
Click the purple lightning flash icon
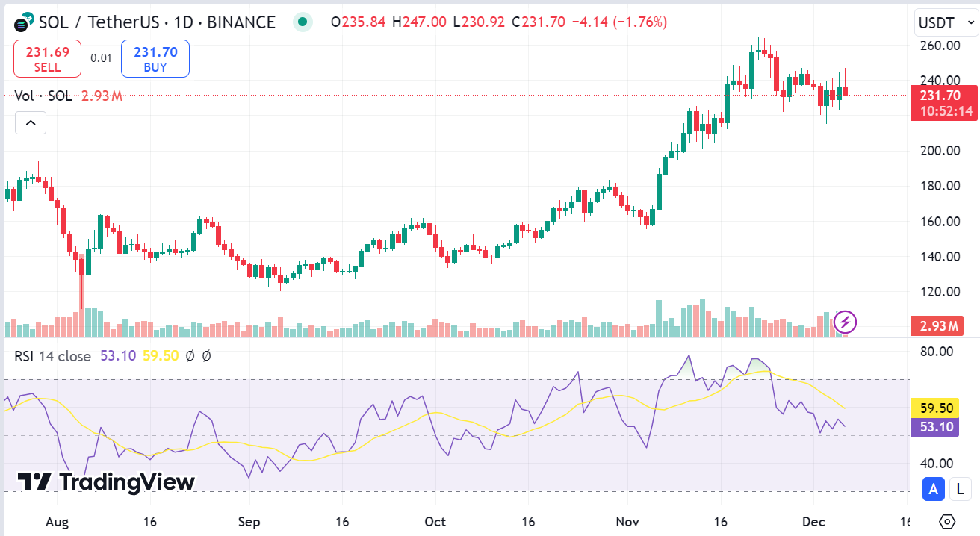coord(845,322)
